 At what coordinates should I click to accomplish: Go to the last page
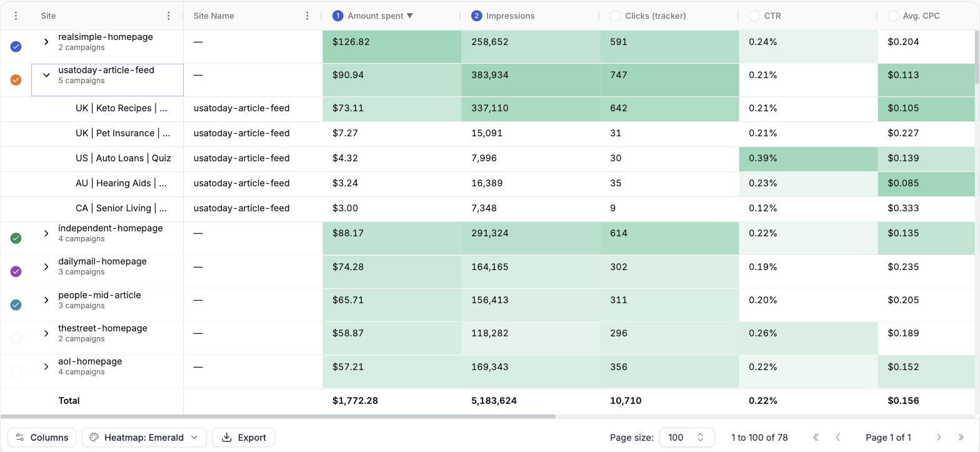tap(961, 438)
